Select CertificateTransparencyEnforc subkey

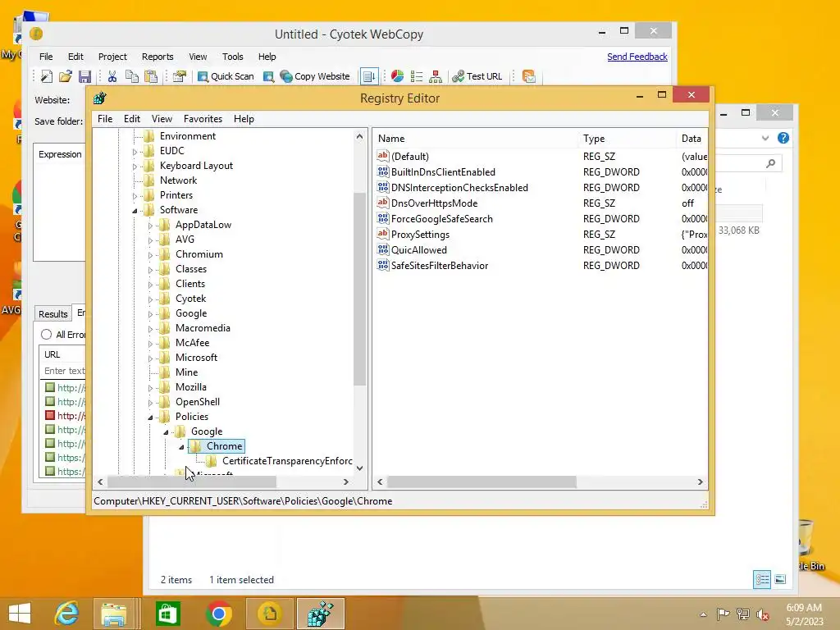click(287, 461)
